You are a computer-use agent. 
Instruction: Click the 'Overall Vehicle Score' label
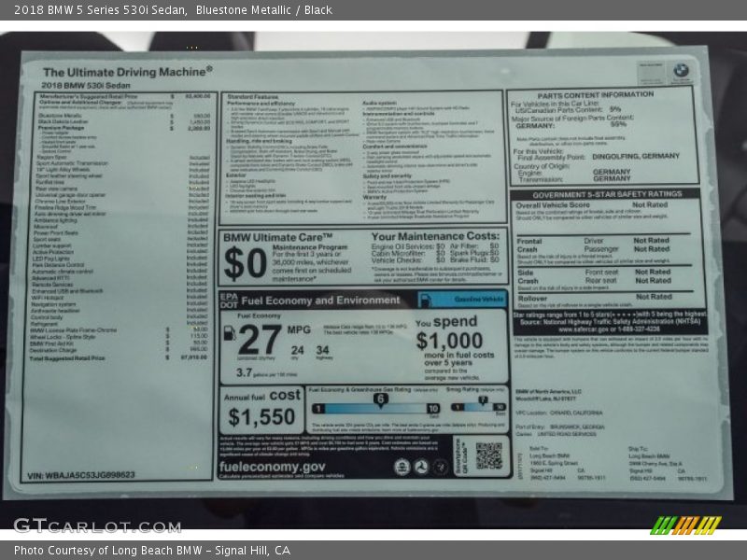[x=553, y=205]
